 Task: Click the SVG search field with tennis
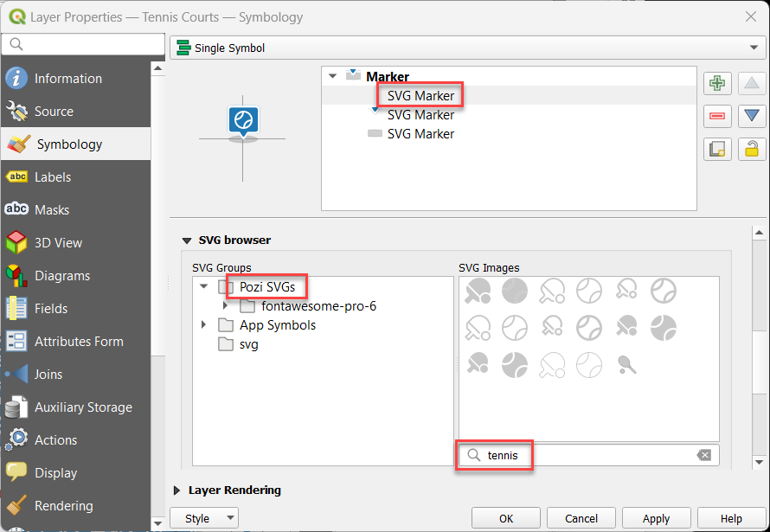[x=588, y=455]
